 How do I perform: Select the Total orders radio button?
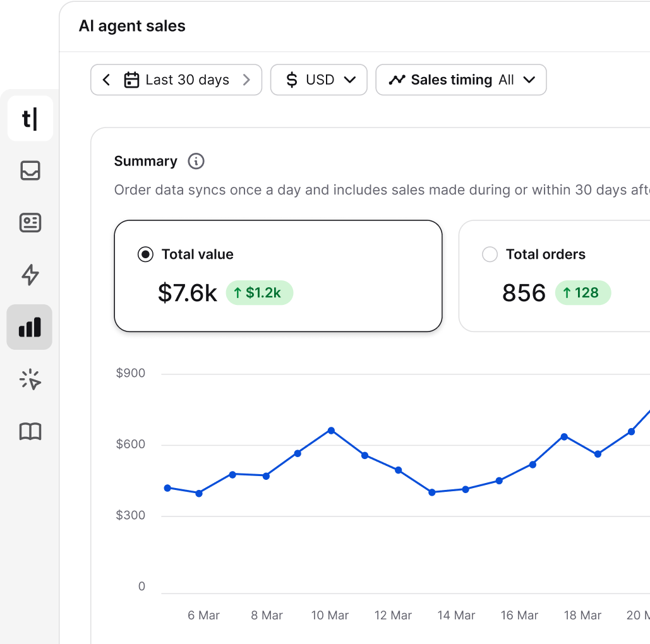[x=490, y=254]
